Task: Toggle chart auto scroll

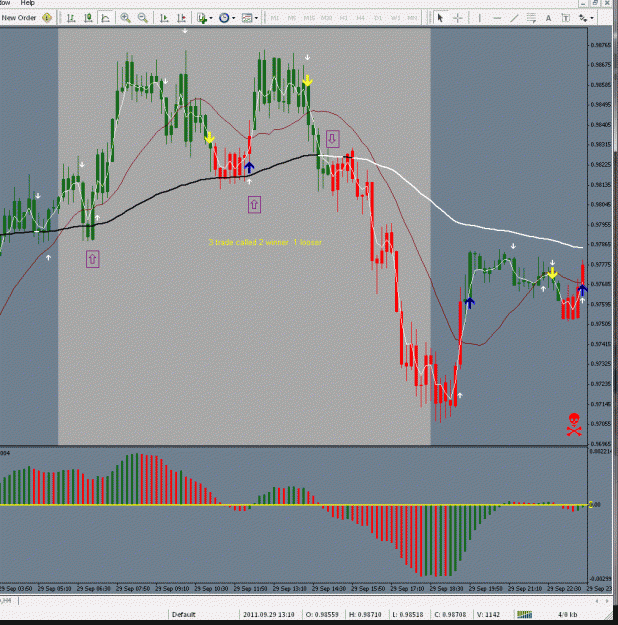Action: tap(164, 18)
